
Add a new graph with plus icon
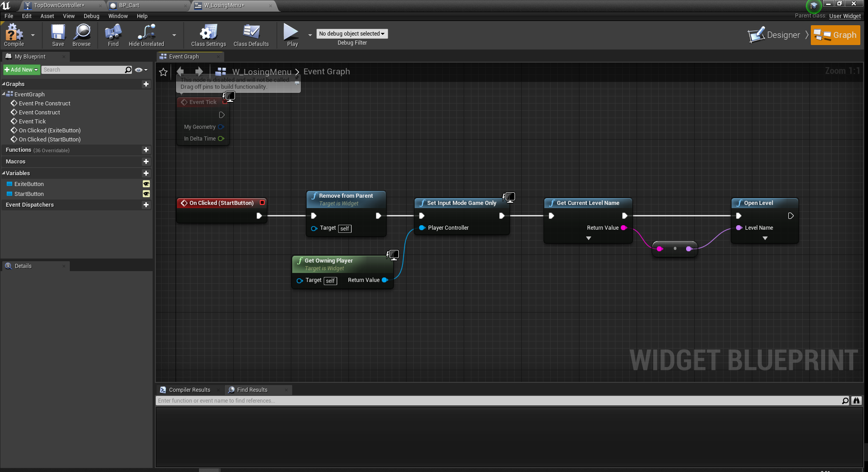146,84
